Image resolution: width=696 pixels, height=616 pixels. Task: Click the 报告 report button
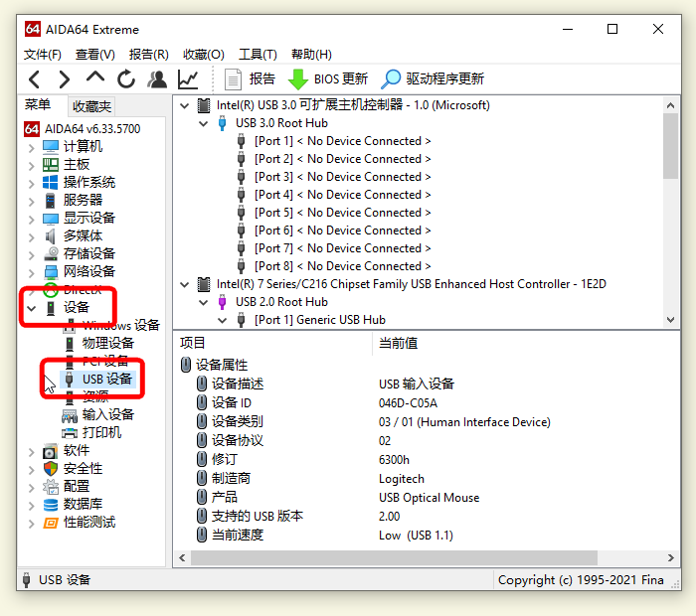pyautogui.click(x=250, y=78)
